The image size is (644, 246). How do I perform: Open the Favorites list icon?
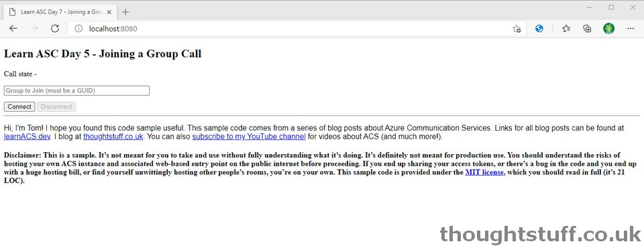pos(566,28)
